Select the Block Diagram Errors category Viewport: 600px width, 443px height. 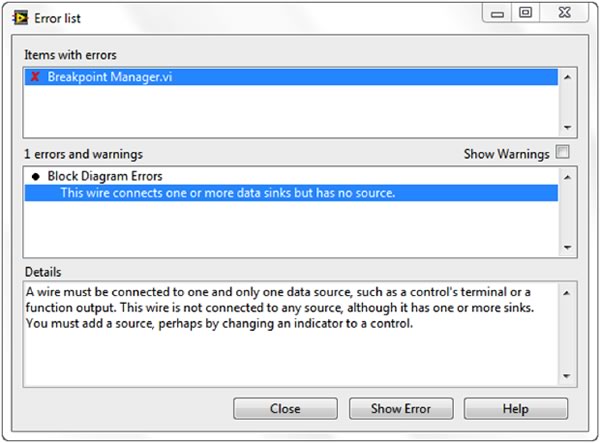106,175
